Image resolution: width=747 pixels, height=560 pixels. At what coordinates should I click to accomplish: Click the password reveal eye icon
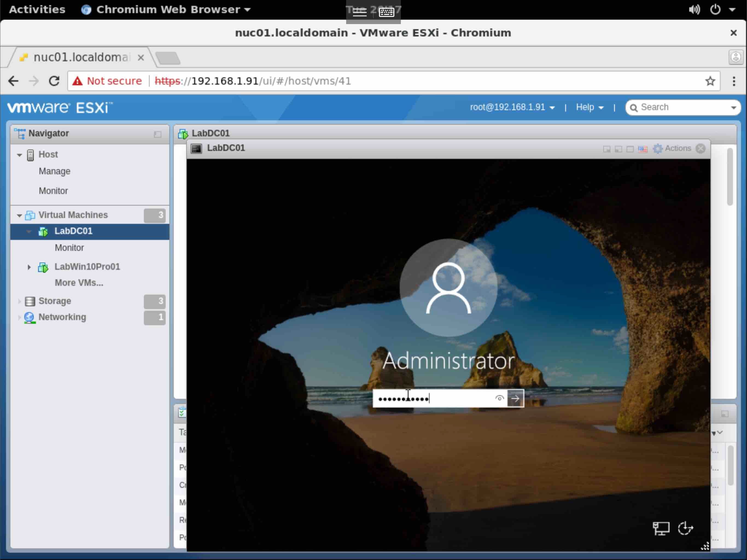(499, 398)
